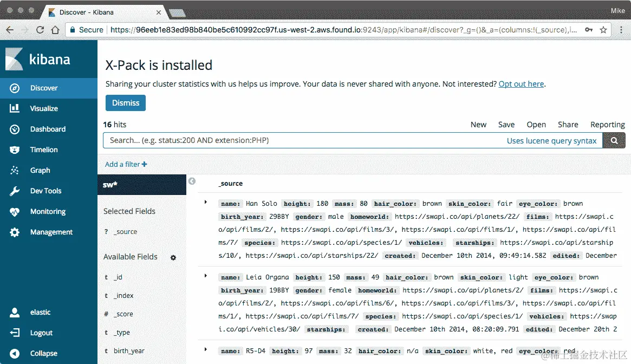The image size is (631, 364).
Task: Click the Collapse sidebar arrow icon
Action: (x=15, y=354)
